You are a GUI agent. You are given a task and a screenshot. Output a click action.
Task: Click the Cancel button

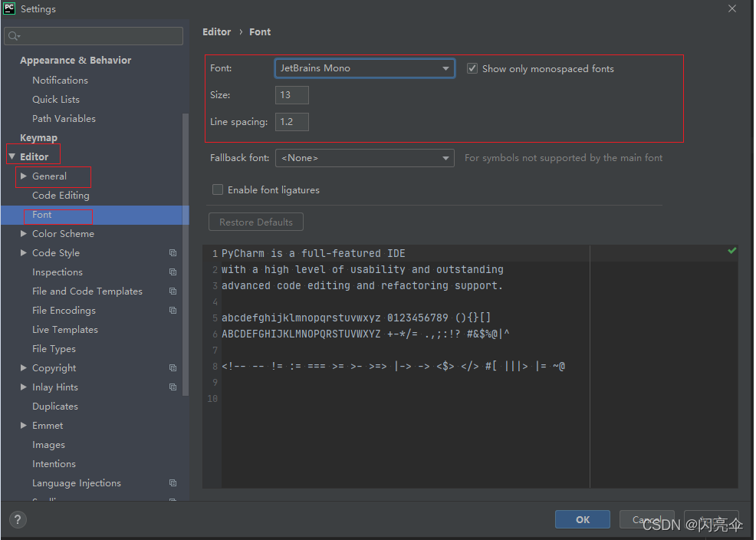[x=646, y=520]
